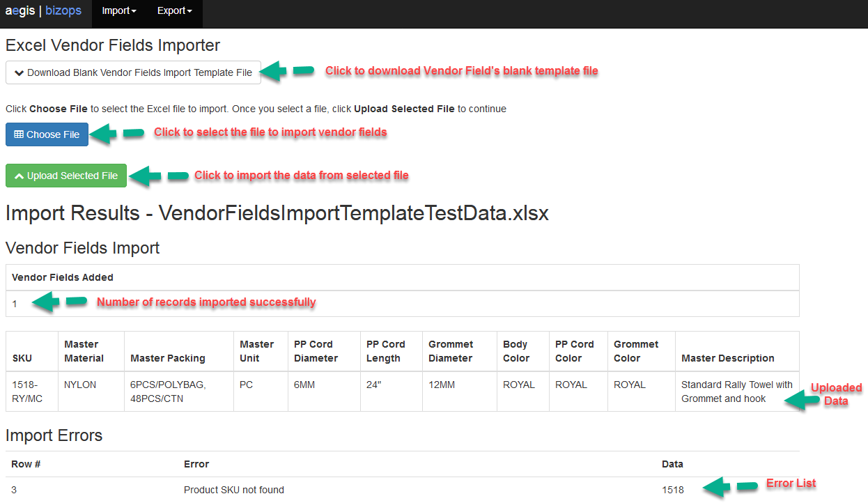Expand the Export dropdown menu
This screenshot has height=503, width=868.
[x=175, y=11]
